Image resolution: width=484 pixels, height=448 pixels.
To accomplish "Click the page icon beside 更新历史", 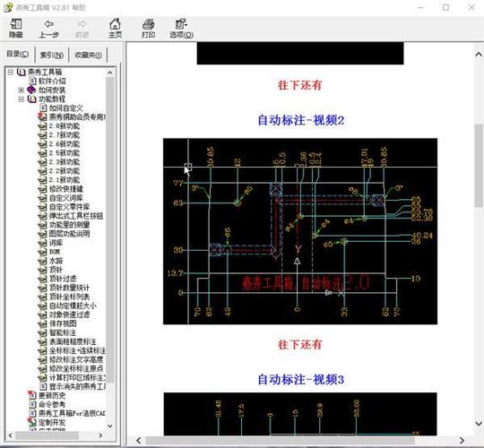I will (x=32, y=395).
